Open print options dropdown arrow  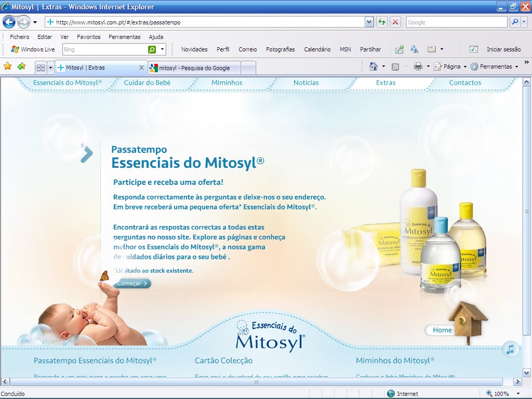click(428, 66)
